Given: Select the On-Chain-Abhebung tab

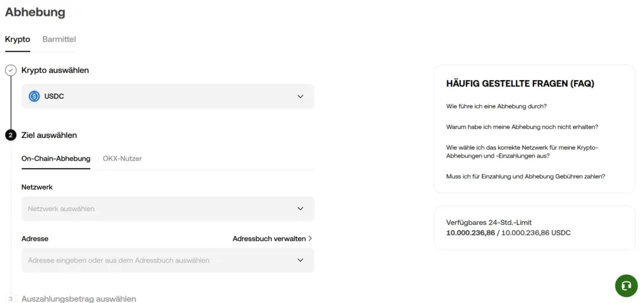Looking at the screenshot, I should coord(56,158).
